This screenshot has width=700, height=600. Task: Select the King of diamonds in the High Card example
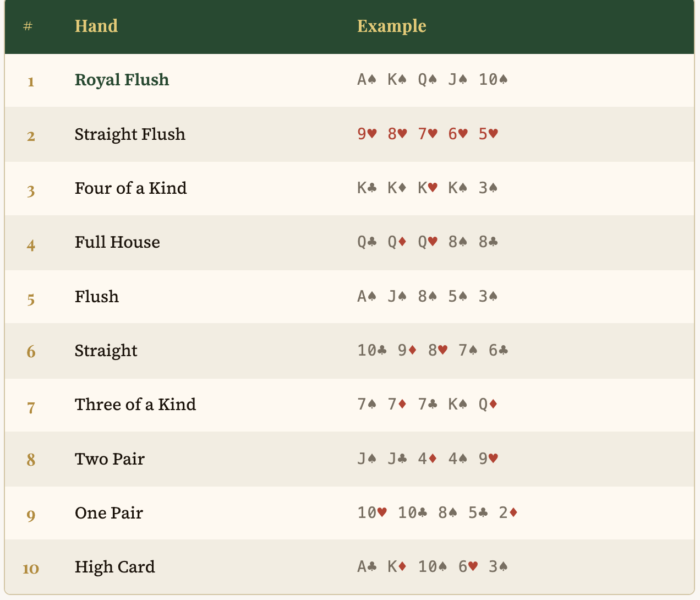(x=397, y=567)
